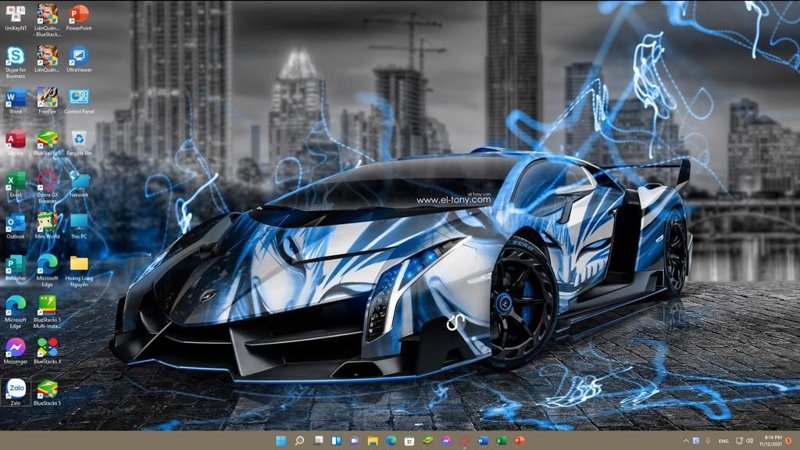Viewport: 800px width, 450px height.
Task: Select the Messenger shortcut on the desktop
Action: (x=15, y=352)
